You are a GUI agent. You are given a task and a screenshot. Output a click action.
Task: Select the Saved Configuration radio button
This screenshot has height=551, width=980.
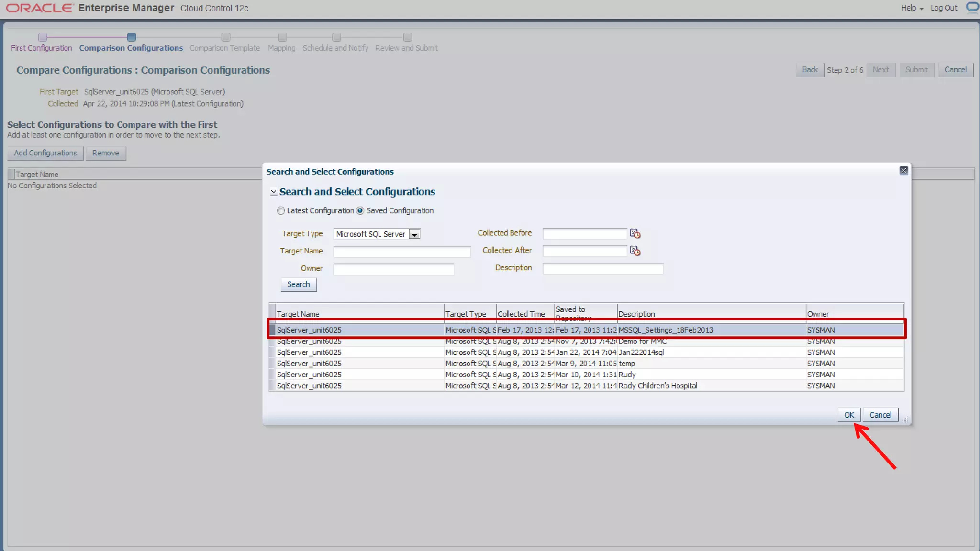click(360, 211)
